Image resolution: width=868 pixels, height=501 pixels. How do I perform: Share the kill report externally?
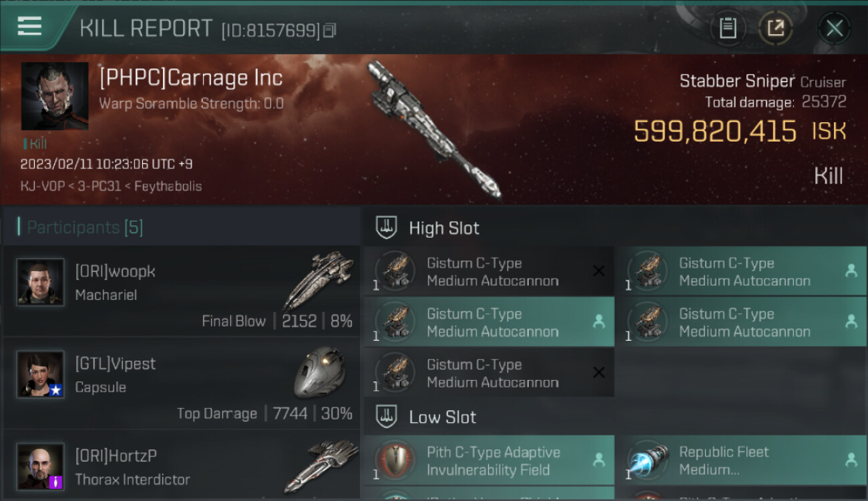click(x=776, y=28)
